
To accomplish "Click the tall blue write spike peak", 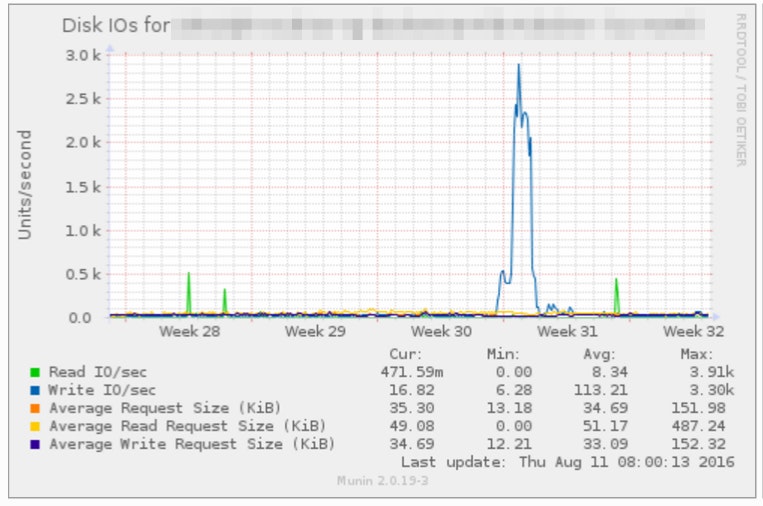I will (x=519, y=66).
